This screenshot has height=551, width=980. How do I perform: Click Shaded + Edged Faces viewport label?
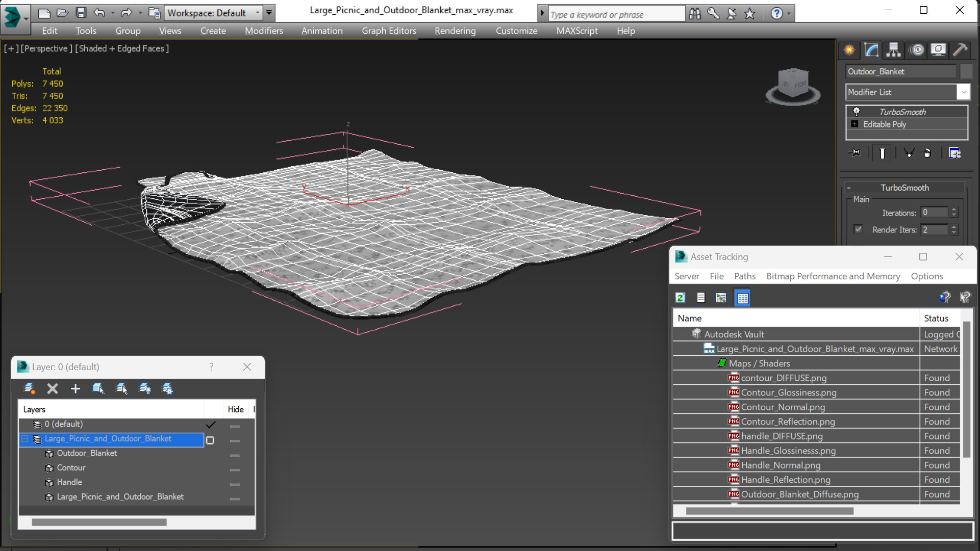tap(122, 48)
